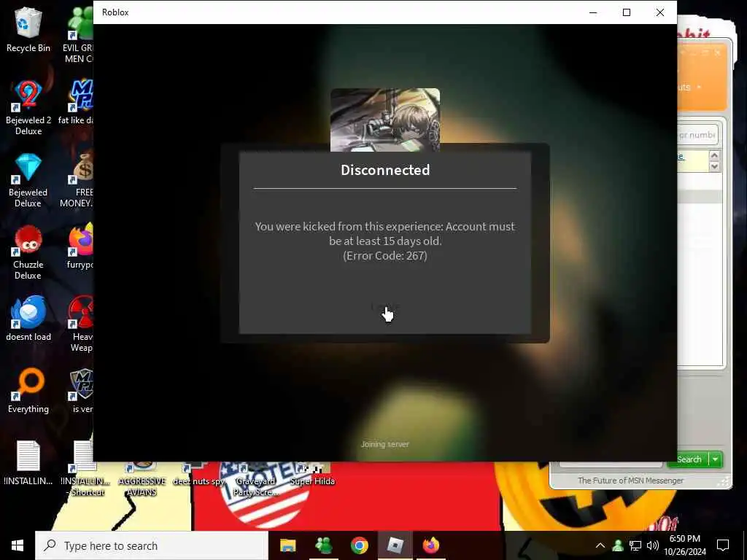Open the Action Center notification icon
This screenshot has height=560, width=747.
click(723, 545)
